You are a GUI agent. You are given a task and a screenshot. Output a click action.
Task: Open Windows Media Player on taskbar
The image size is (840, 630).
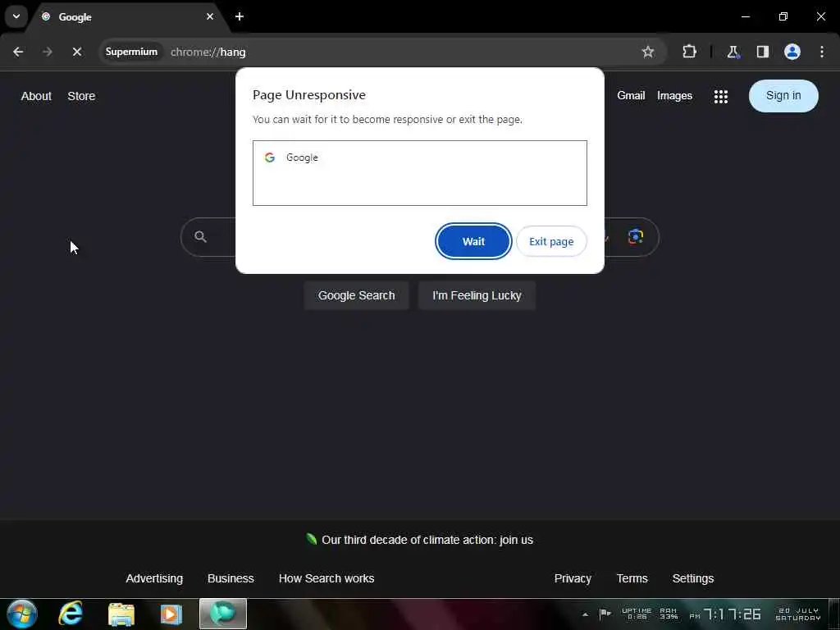pyautogui.click(x=171, y=614)
